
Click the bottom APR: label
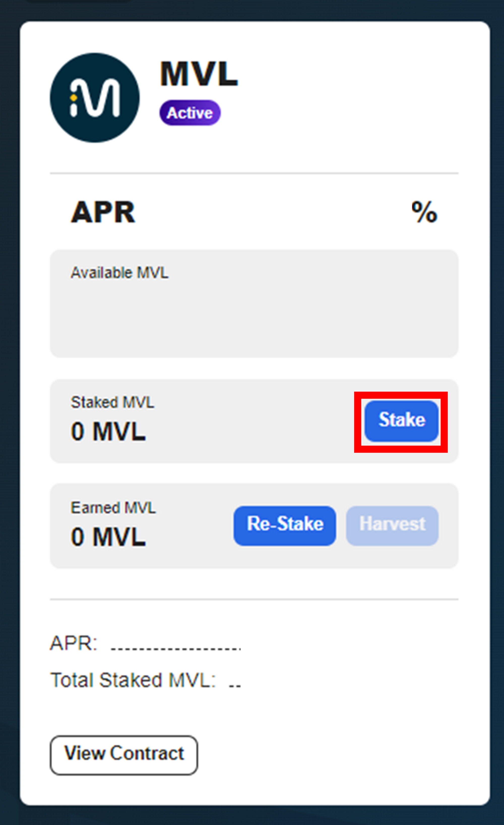point(74,643)
